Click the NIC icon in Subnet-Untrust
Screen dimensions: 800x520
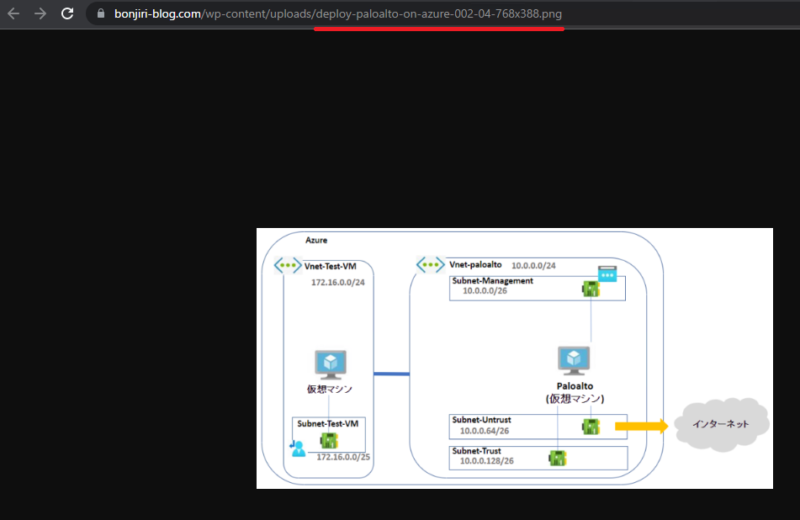(591, 427)
